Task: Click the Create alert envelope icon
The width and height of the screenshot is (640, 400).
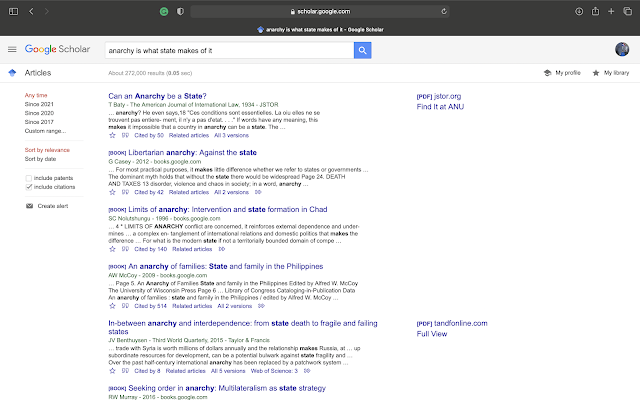Action: coord(29,206)
